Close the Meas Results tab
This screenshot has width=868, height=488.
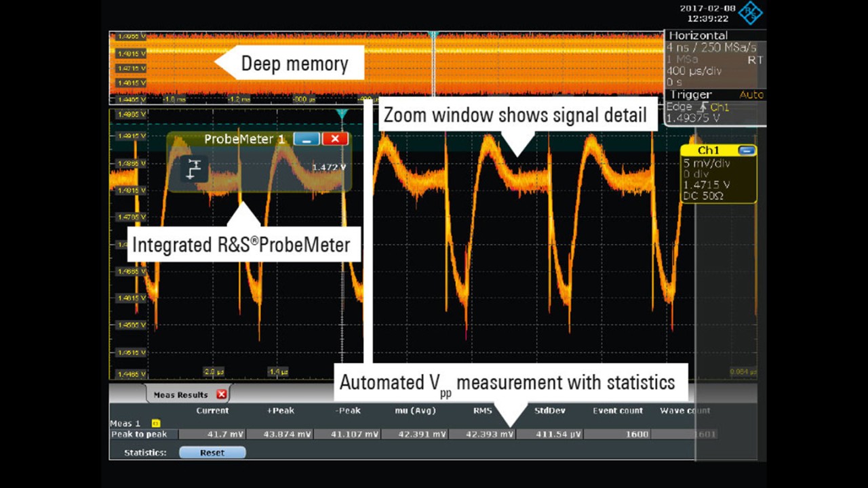pyautogui.click(x=221, y=394)
